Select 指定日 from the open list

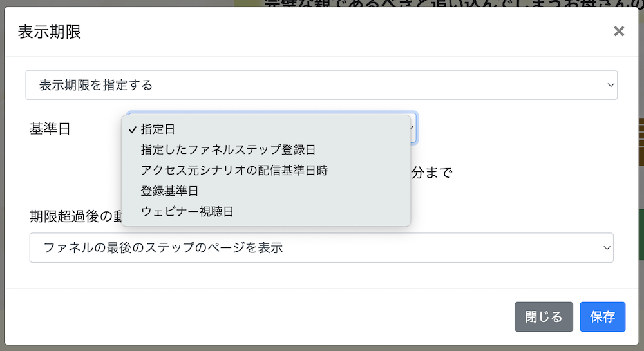click(x=158, y=129)
